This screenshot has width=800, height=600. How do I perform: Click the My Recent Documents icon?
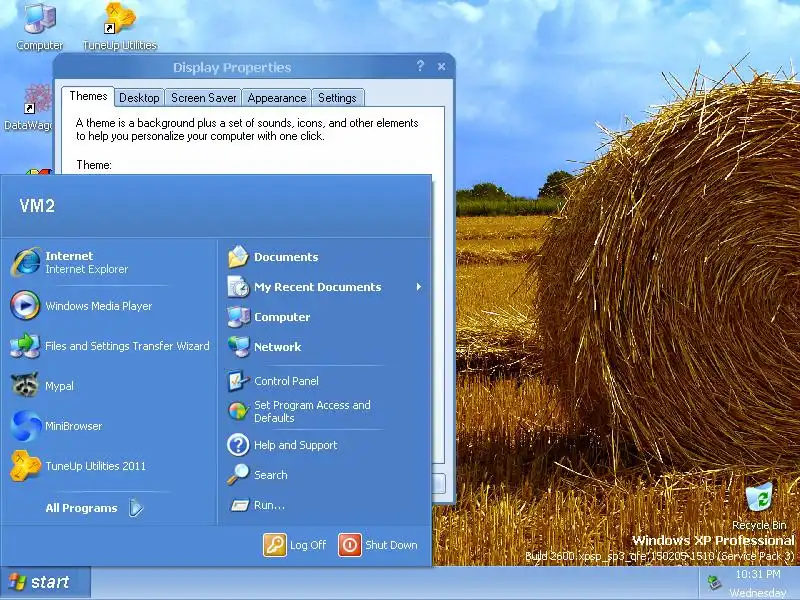tap(238, 287)
